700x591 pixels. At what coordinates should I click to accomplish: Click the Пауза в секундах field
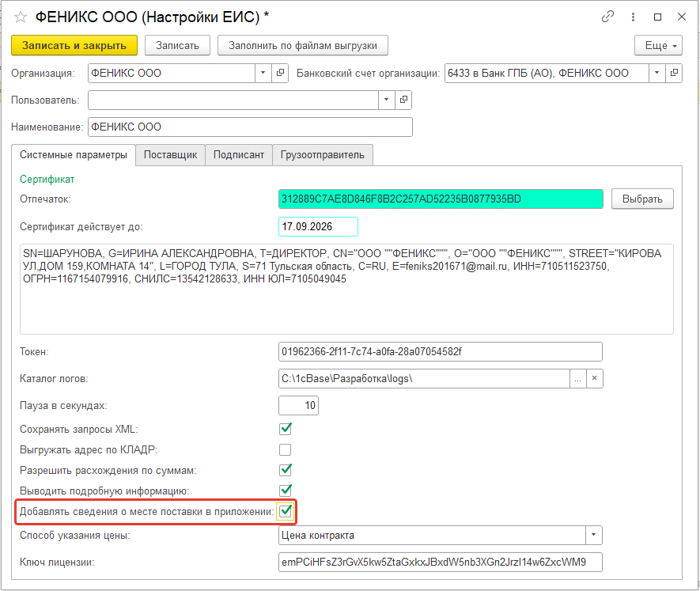pyautogui.click(x=298, y=406)
